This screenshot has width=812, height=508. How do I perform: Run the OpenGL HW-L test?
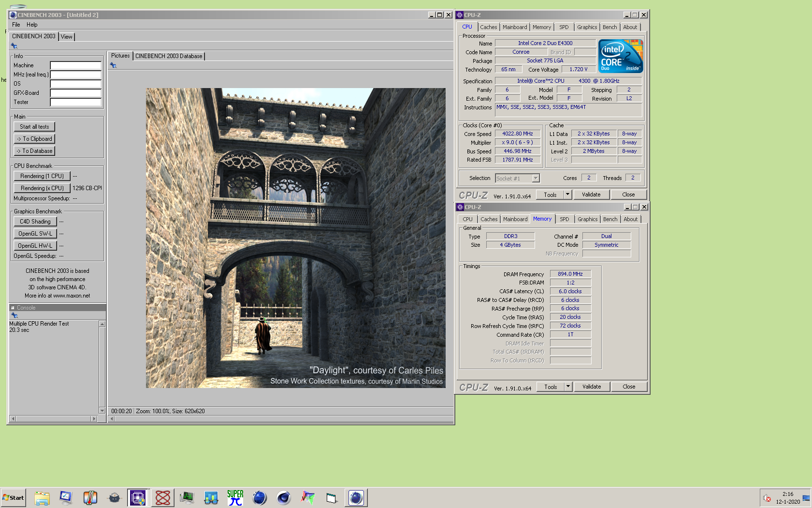(x=35, y=246)
